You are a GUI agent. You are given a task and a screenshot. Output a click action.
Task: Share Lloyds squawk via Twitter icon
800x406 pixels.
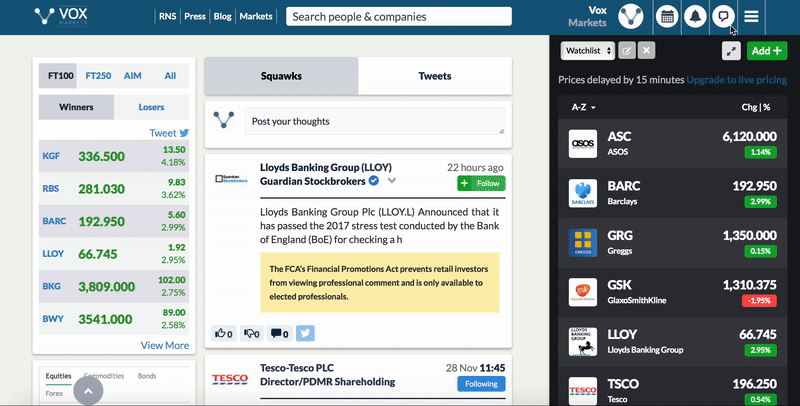click(x=305, y=333)
